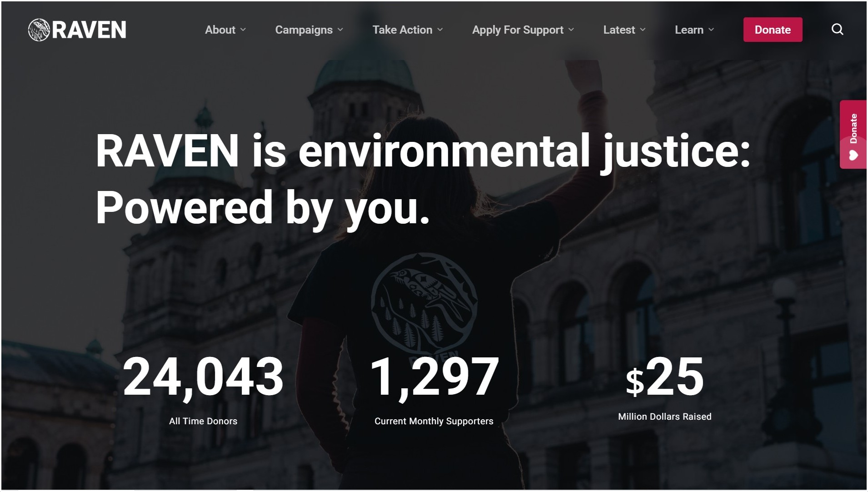The height and width of the screenshot is (492, 868).
Task: Click the heart icon on side Donate tab
Action: (x=853, y=156)
